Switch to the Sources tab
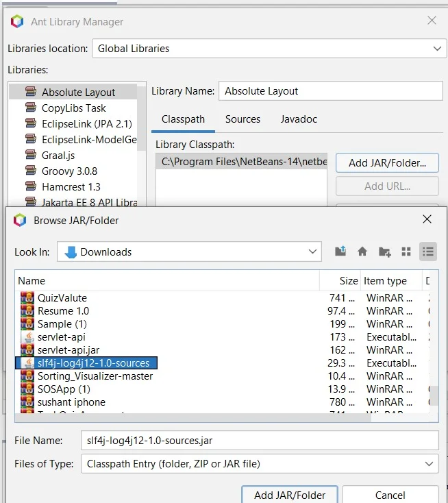The height and width of the screenshot is (503, 448). pyautogui.click(x=242, y=119)
